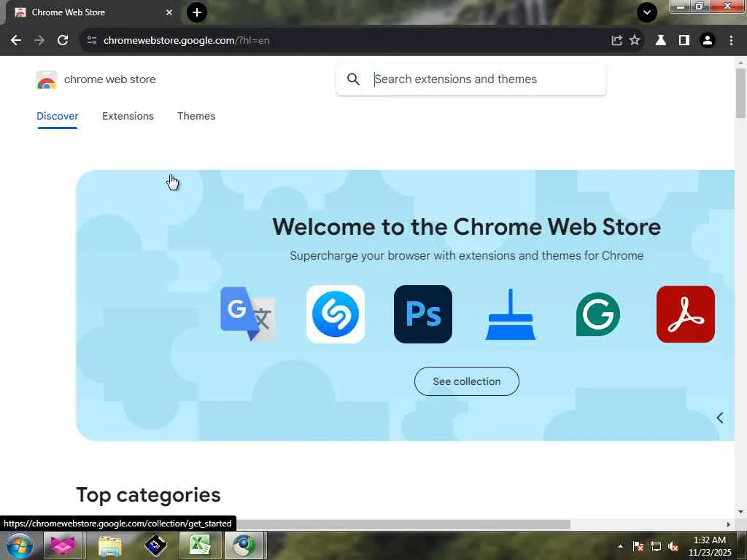Open Excel from the taskbar
Image resolution: width=747 pixels, height=560 pixels.
tap(200, 546)
